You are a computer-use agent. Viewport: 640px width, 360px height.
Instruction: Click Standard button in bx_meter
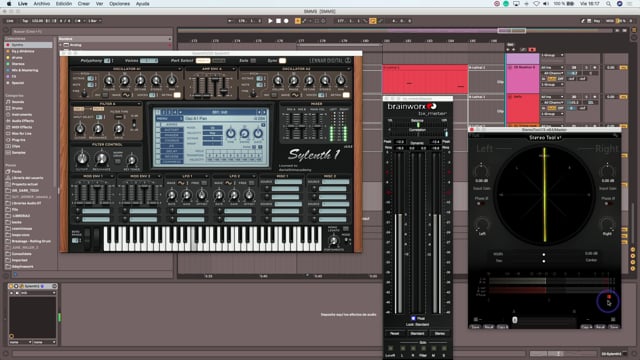pos(417,333)
